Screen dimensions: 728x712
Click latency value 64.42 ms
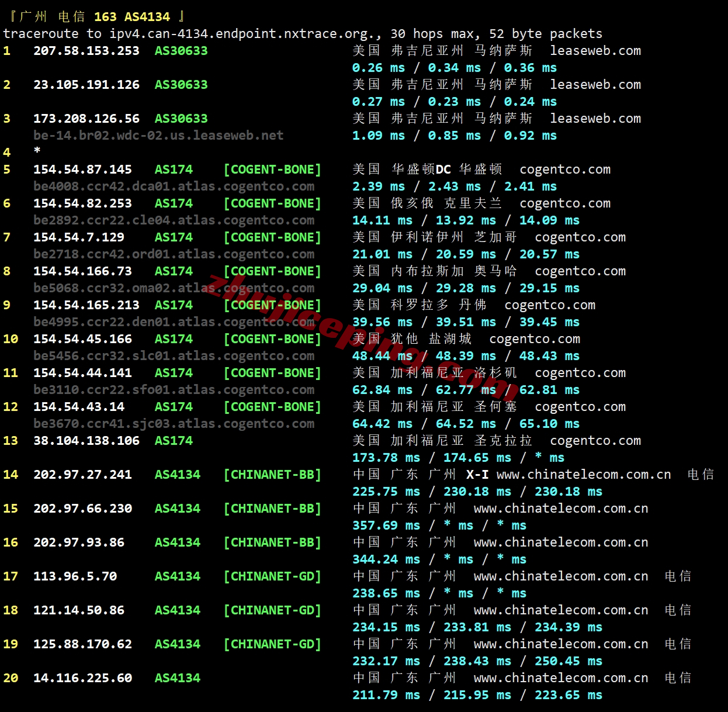[x=383, y=424]
